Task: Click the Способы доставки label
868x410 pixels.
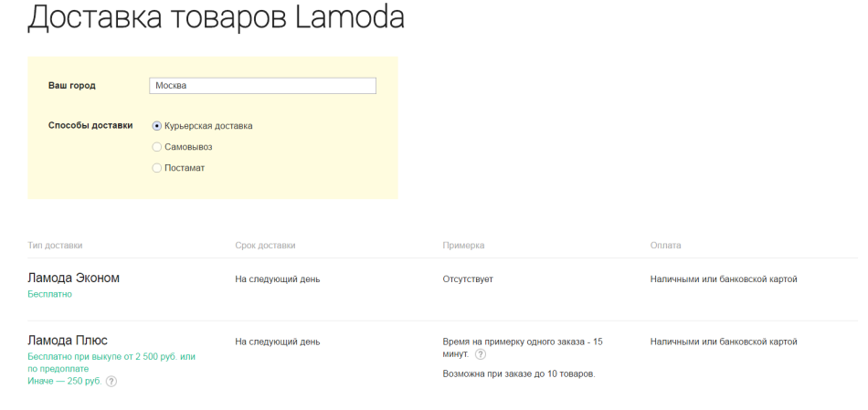Action: (90, 126)
